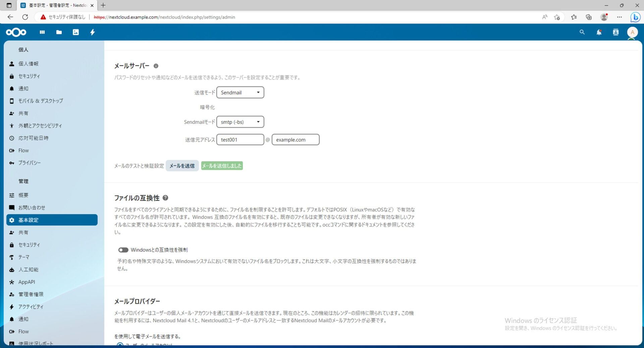Refresh the page in the browser
Image resolution: width=644 pixels, height=348 pixels.
[x=25, y=17]
